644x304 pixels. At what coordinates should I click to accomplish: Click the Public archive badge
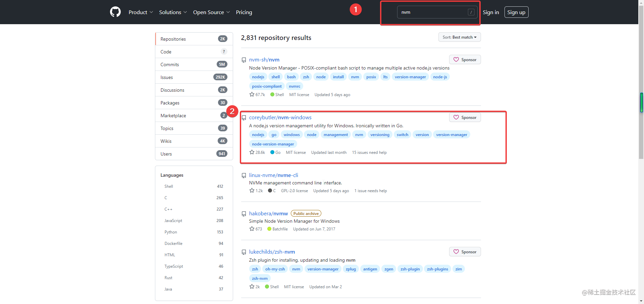(x=306, y=214)
